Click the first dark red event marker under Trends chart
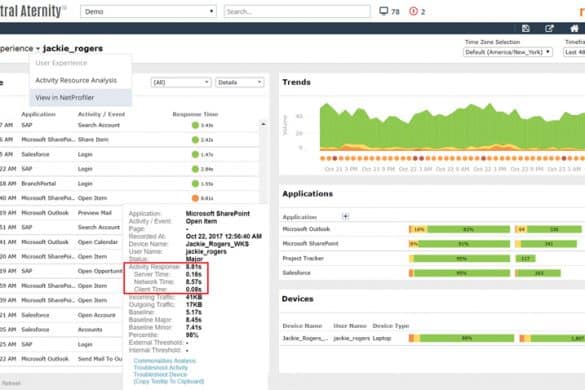 [335, 158]
